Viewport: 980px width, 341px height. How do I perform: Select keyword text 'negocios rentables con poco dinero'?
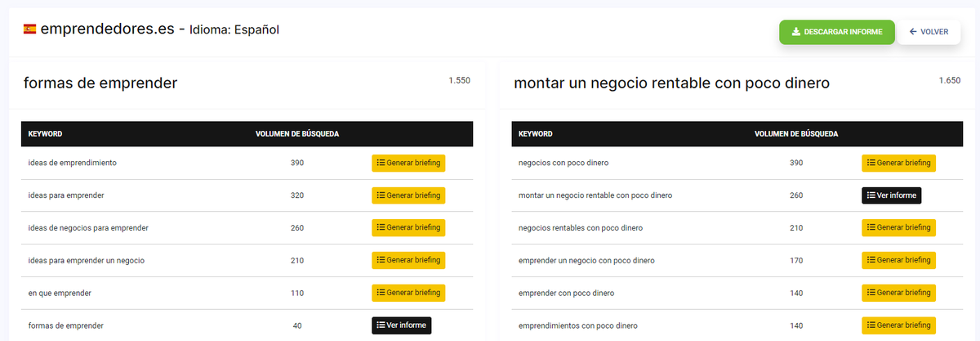(x=581, y=227)
